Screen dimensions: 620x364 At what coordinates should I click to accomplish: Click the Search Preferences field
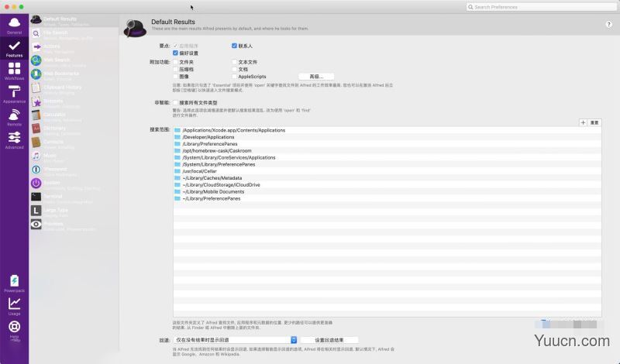click(x=541, y=7)
